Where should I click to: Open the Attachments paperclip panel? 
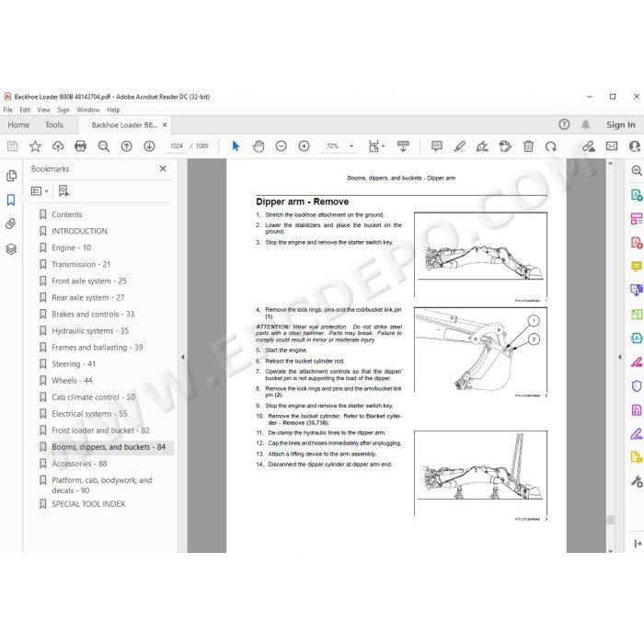(11, 224)
